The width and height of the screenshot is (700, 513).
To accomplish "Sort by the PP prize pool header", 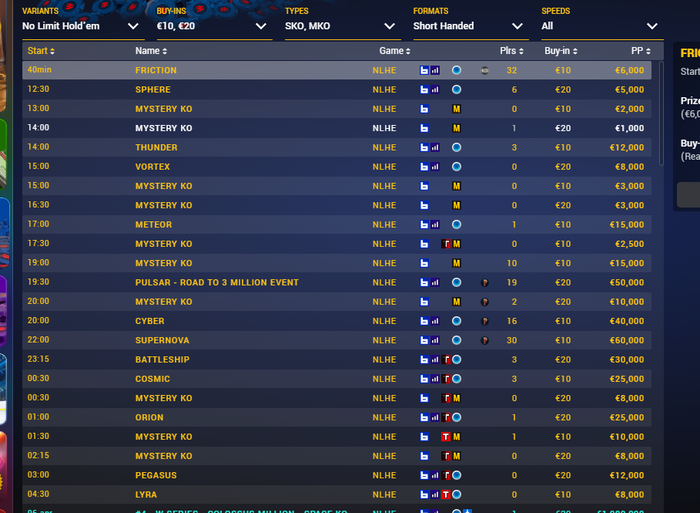I will tap(641, 51).
